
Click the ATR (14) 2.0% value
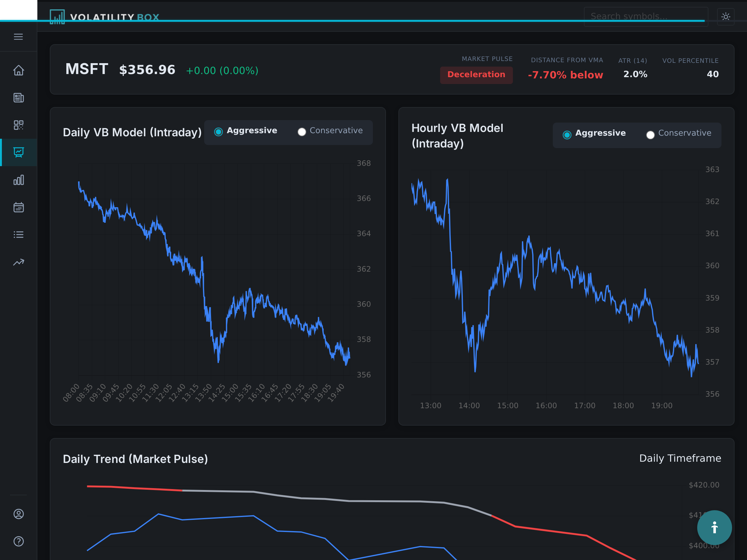tap(635, 74)
